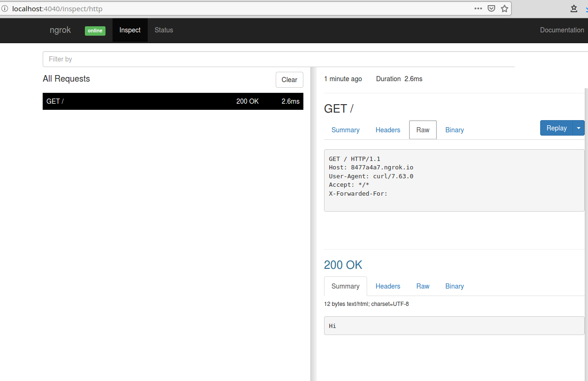
Task: Open the response Headers tab
Action: click(x=388, y=286)
